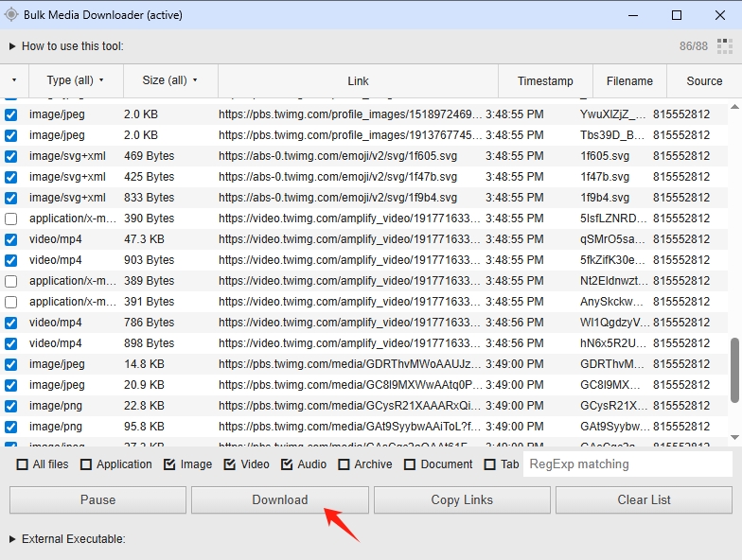
Task: Uncheck the 898 Bytes video/mp4 row
Action: coord(11,344)
